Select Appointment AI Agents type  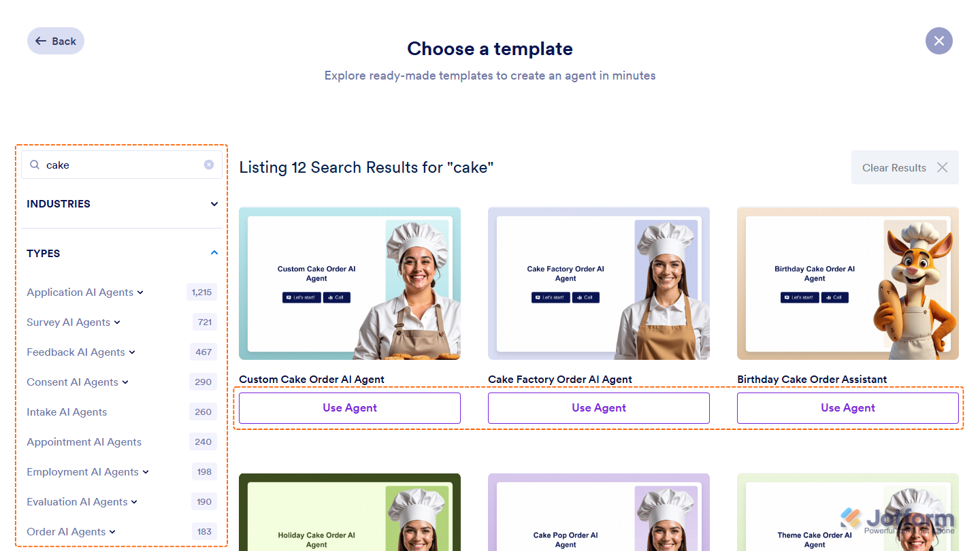84,442
